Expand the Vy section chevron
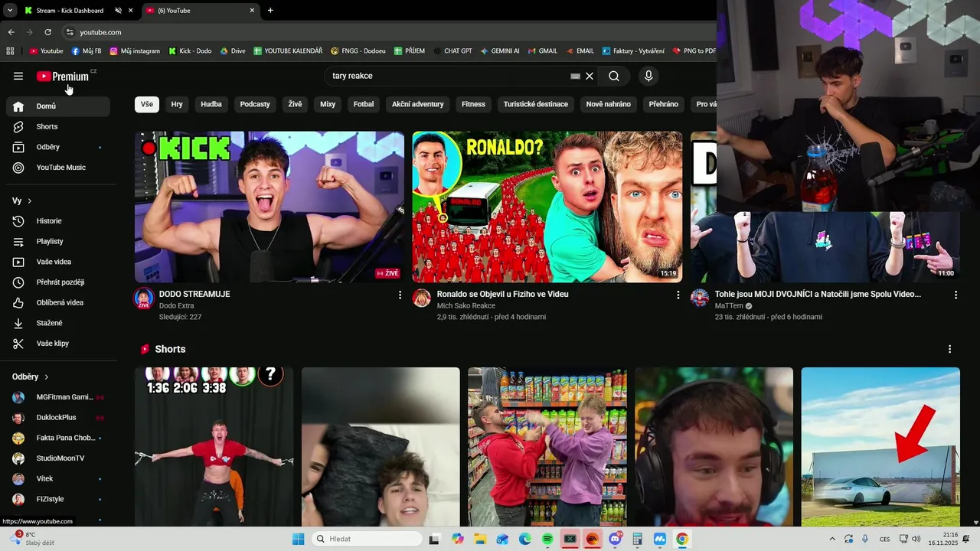 click(30, 201)
